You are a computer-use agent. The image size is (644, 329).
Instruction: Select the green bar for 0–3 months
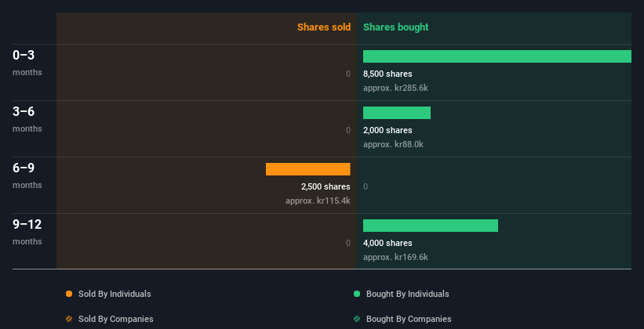point(497,56)
